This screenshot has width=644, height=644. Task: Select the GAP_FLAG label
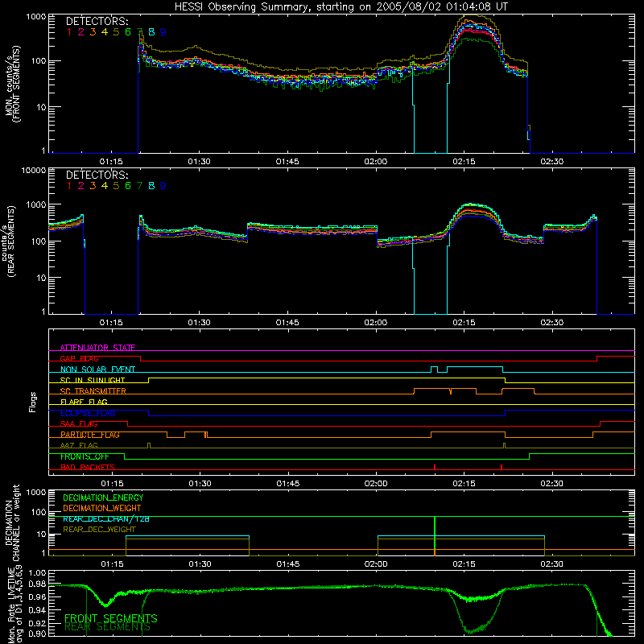79,358
